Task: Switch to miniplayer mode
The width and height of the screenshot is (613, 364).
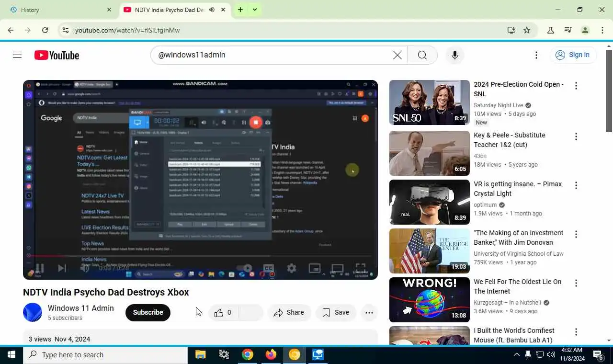Action: tap(315, 268)
